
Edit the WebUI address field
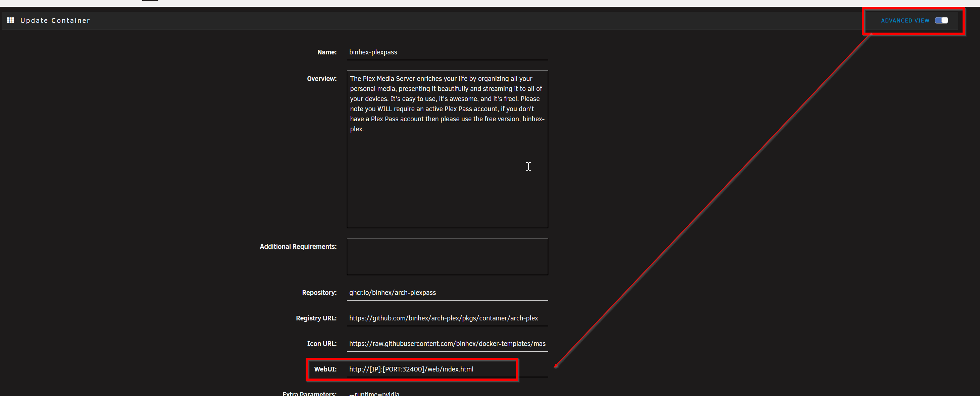click(447, 369)
